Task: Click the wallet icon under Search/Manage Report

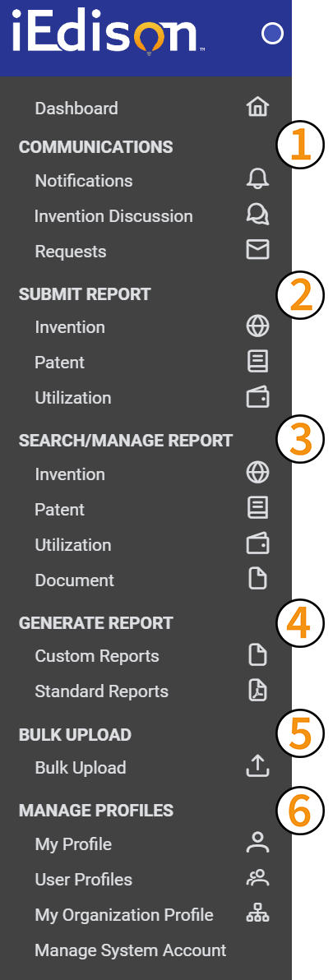Action: pos(257,544)
